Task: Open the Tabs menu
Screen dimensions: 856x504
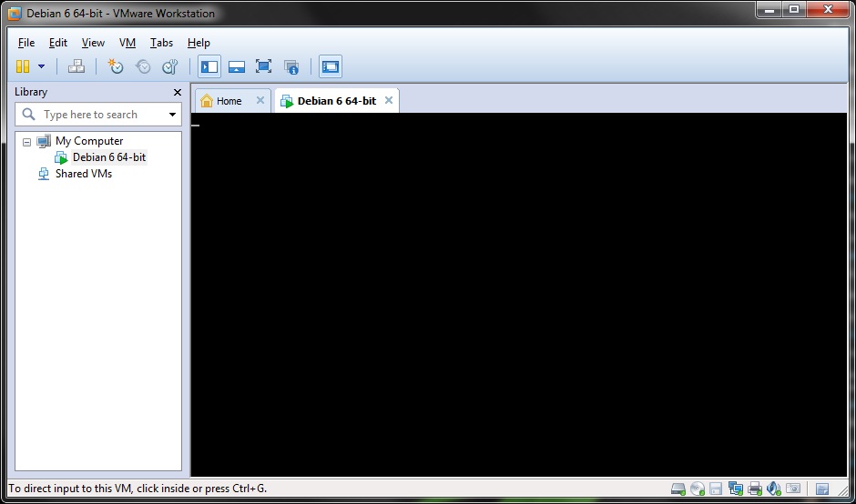Action: pyautogui.click(x=161, y=43)
